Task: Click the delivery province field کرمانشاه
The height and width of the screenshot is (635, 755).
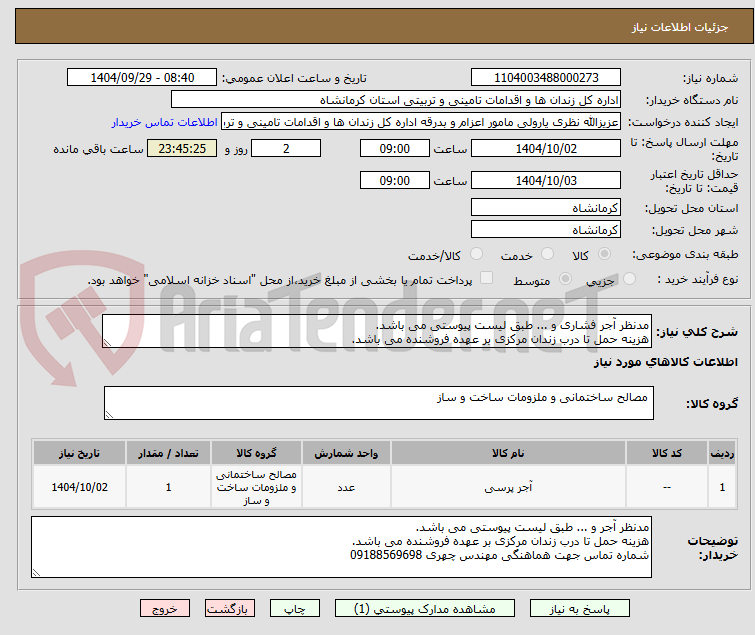Action: pyautogui.click(x=546, y=207)
